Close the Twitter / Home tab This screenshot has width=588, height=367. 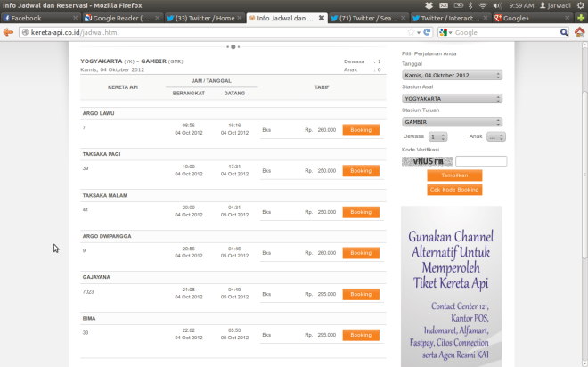click(x=240, y=18)
